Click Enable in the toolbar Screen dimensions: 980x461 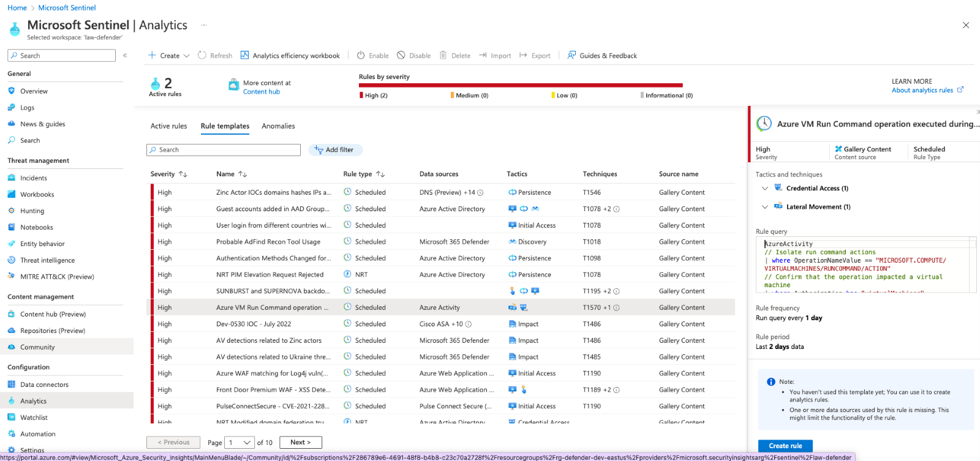coord(373,56)
